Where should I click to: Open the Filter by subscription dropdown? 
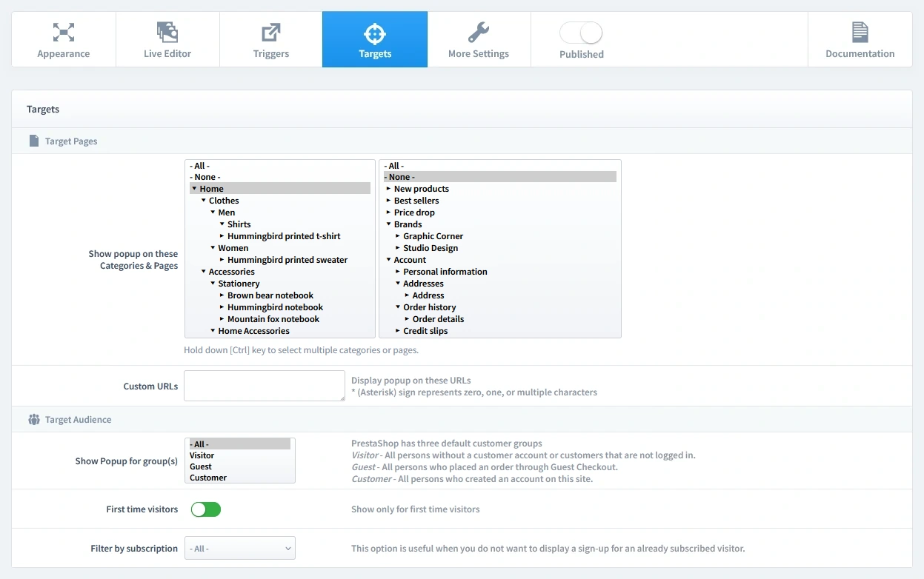pos(239,548)
